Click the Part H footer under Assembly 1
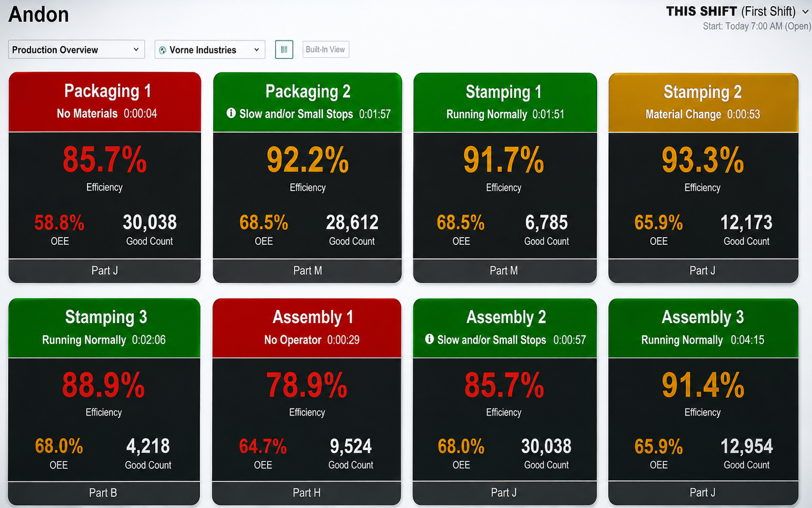The height and width of the screenshot is (508, 812). pos(307,493)
